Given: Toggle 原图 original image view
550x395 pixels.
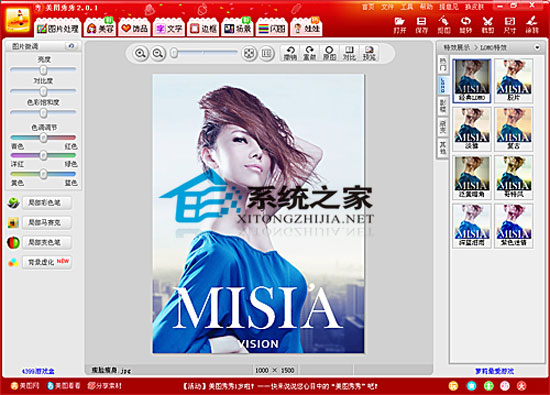Looking at the screenshot, I should coord(329,53).
